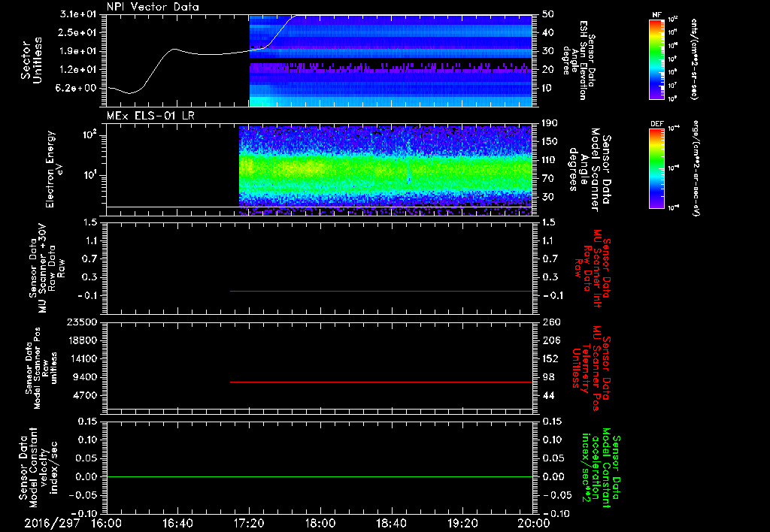
Task: Click the 'Electron Energy eV' axis label
Action: pyautogui.click(x=53, y=169)
